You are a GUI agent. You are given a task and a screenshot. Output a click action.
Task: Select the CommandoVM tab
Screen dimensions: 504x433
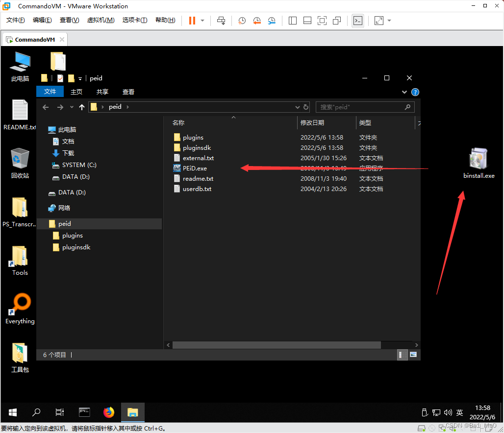(35, 40)
